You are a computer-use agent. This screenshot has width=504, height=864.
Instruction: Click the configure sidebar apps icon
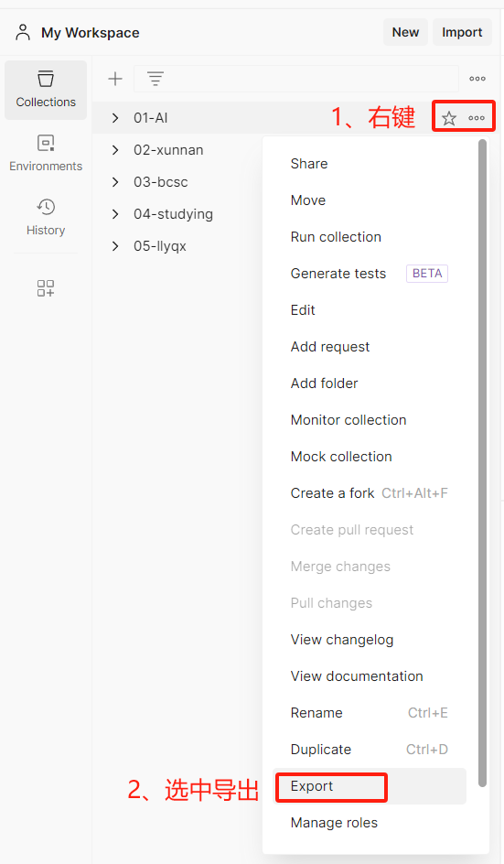point(46,287)
